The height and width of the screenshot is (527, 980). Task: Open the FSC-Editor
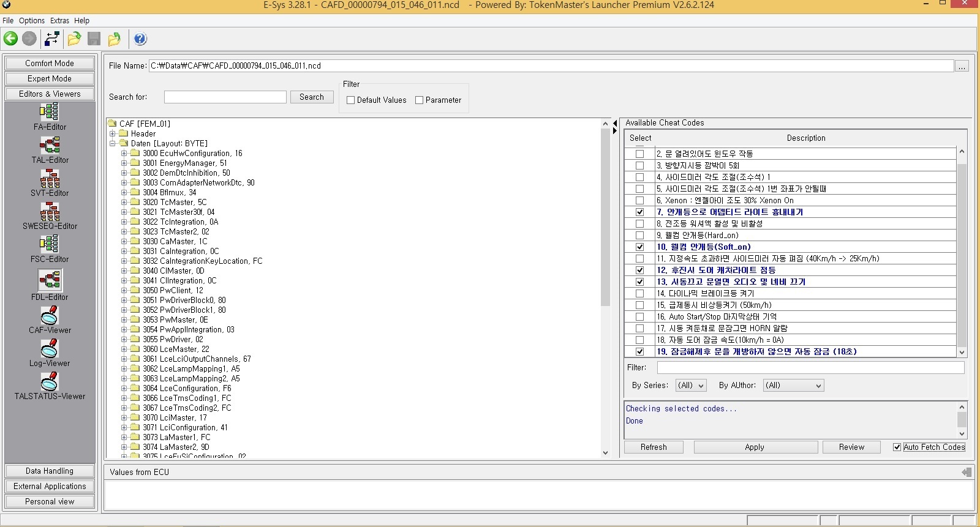50,249
